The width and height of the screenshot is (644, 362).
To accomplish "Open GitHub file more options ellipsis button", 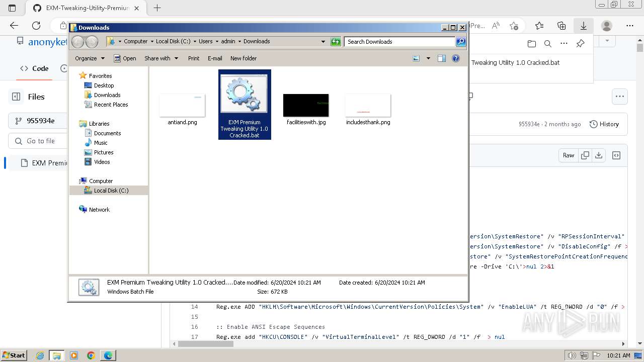I will click(620, 97).
